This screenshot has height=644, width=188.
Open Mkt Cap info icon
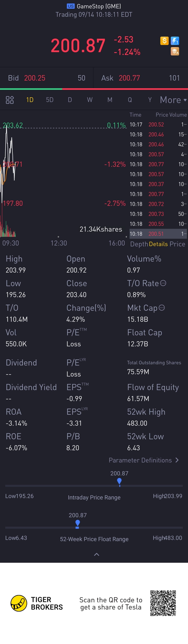(162, 307)
